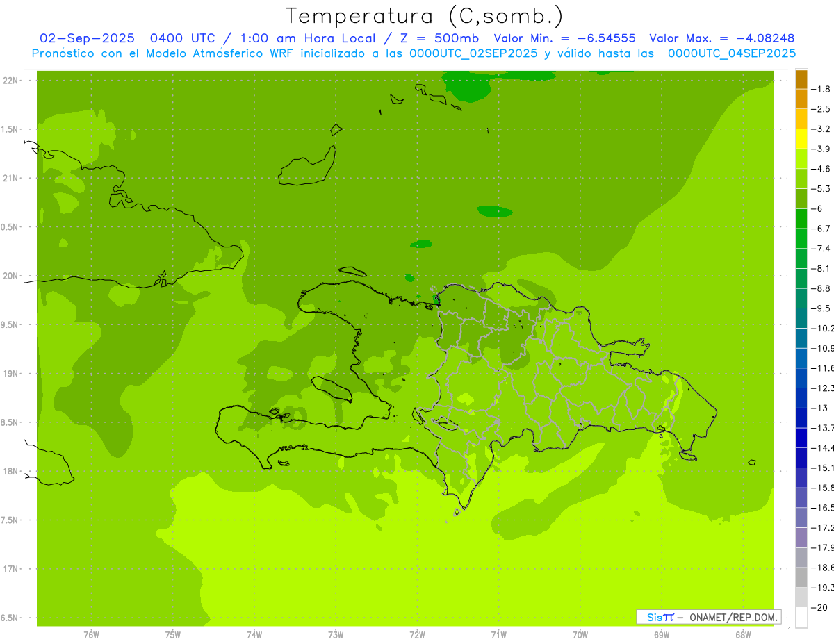The width and height of the screenshot is (834, 644).
Task: Click the '-9.5' colorbar value
Action: click(821, 308)
